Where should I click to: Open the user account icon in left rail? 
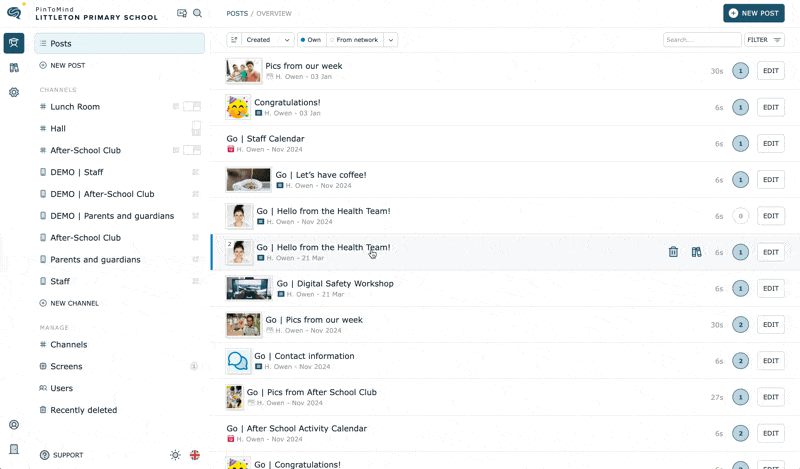[14, 425]
